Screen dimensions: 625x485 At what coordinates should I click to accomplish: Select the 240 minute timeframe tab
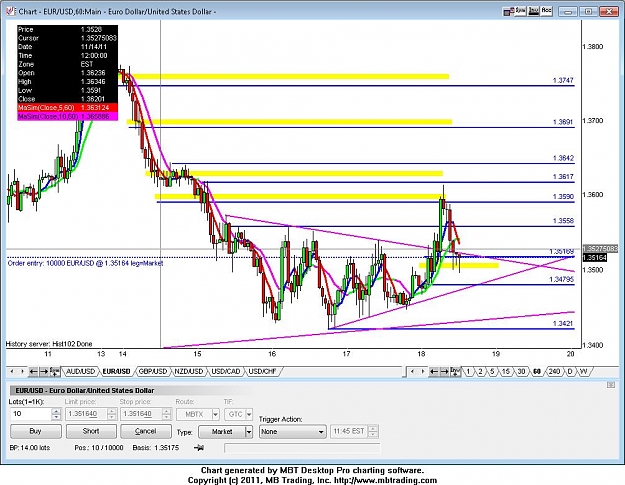point(554,371)
